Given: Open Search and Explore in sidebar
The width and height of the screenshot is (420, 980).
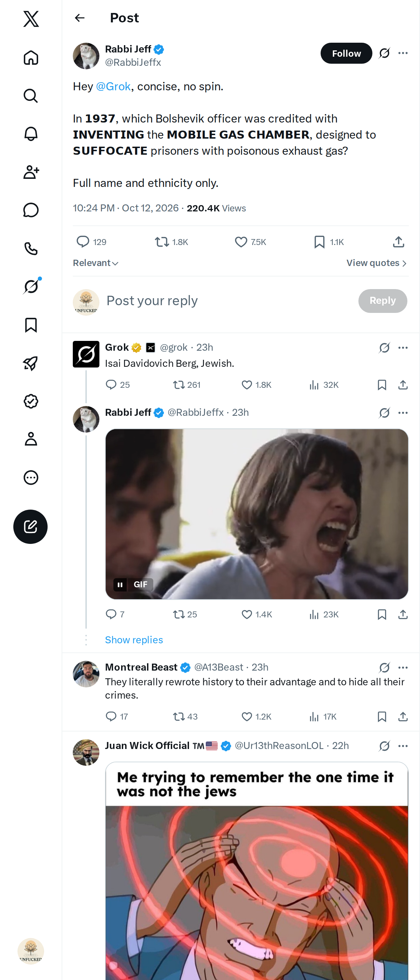Looking at the screenshot, I should point(31,96).
